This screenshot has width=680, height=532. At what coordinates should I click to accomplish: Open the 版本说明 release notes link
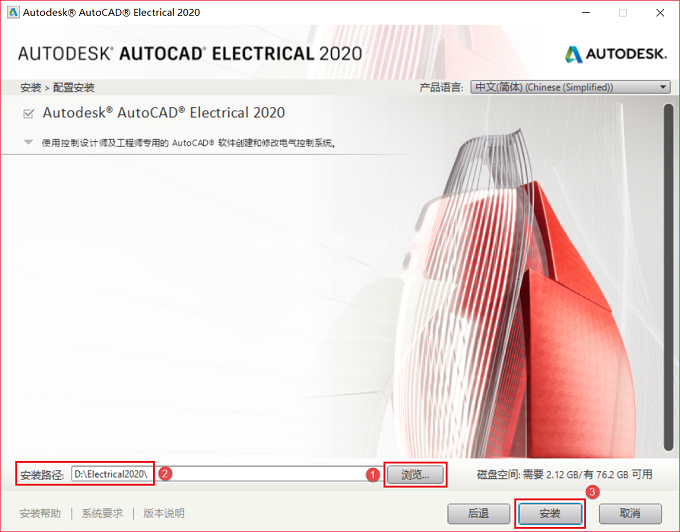click(x=164, y=513)
